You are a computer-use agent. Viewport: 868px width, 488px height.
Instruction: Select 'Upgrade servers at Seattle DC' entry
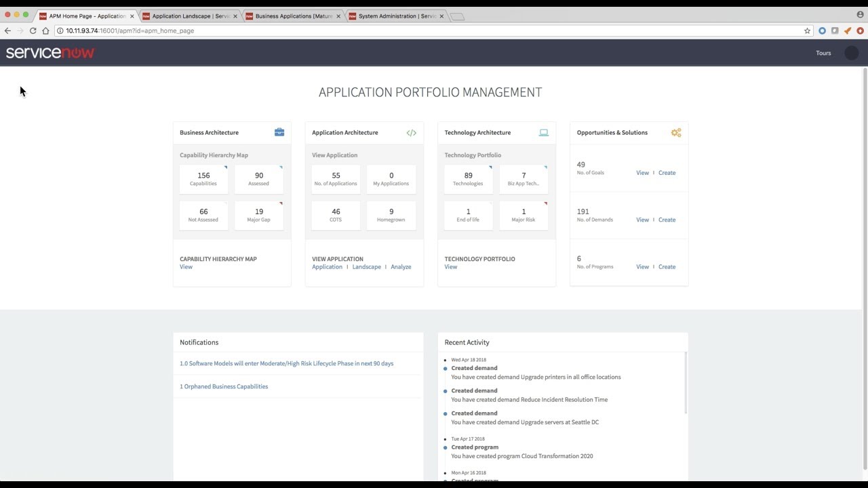525,422
